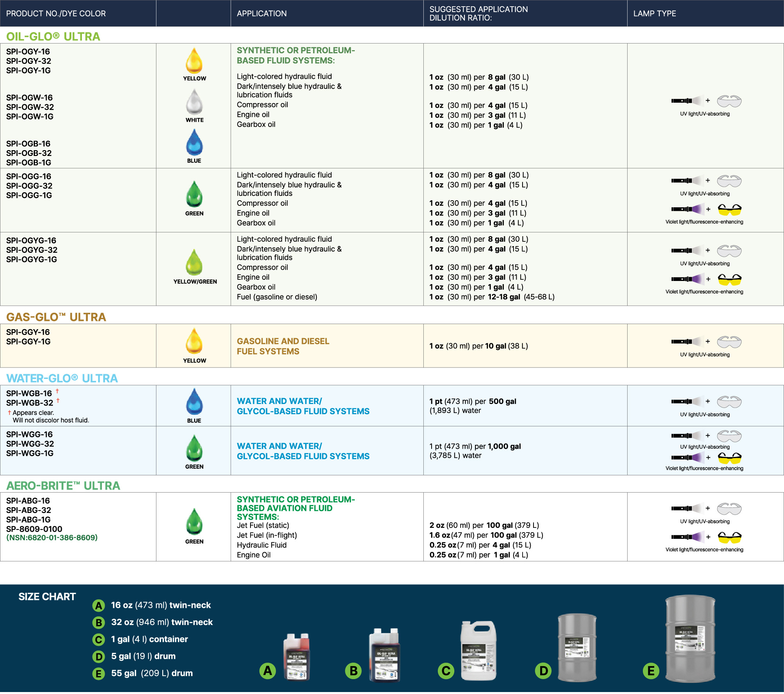Image resolution: width=784 pixels, height=694 pixels.
Task: Click the 5 gallon drum image
Action: pyautogui.click(x=577, y=647)
